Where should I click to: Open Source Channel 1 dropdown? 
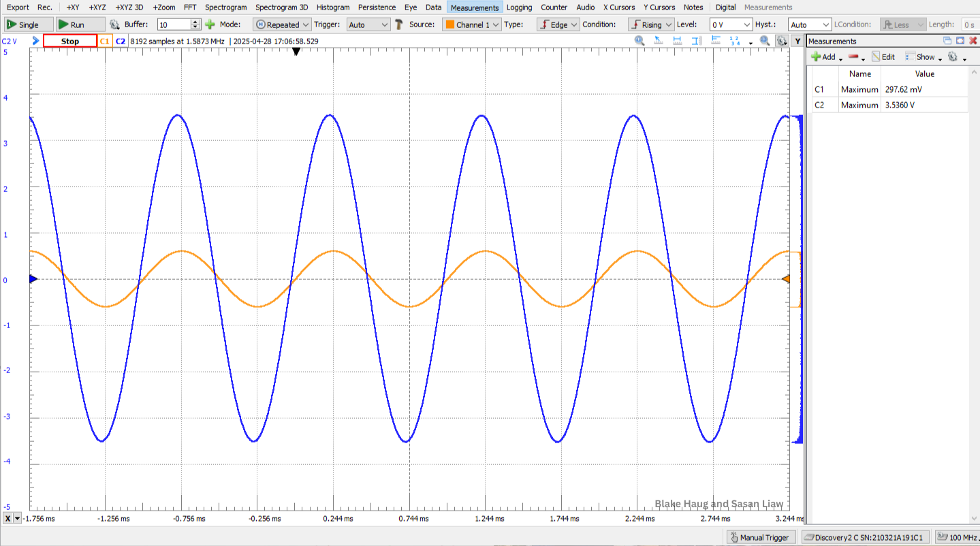(471, 25)
